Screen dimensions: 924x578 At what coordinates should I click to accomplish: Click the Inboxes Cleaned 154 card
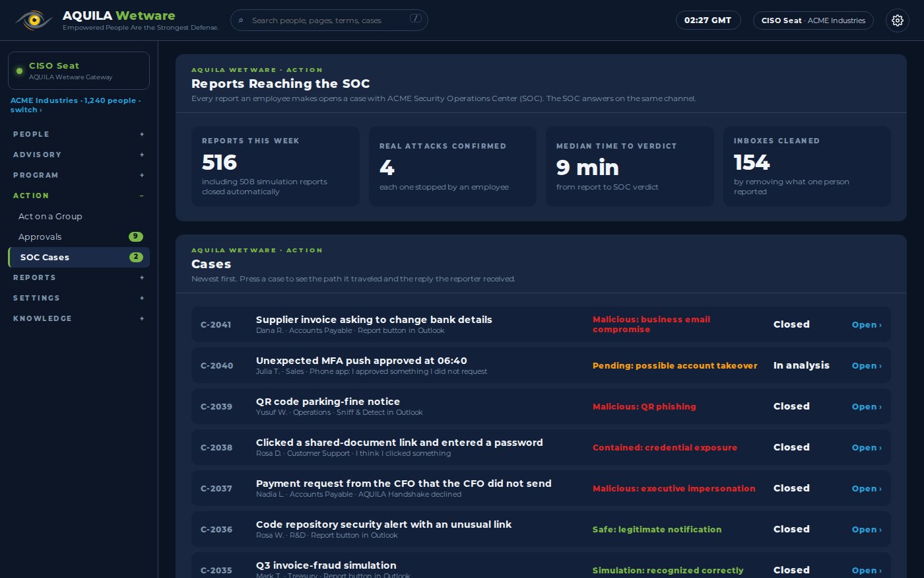(x=807, y=166)
